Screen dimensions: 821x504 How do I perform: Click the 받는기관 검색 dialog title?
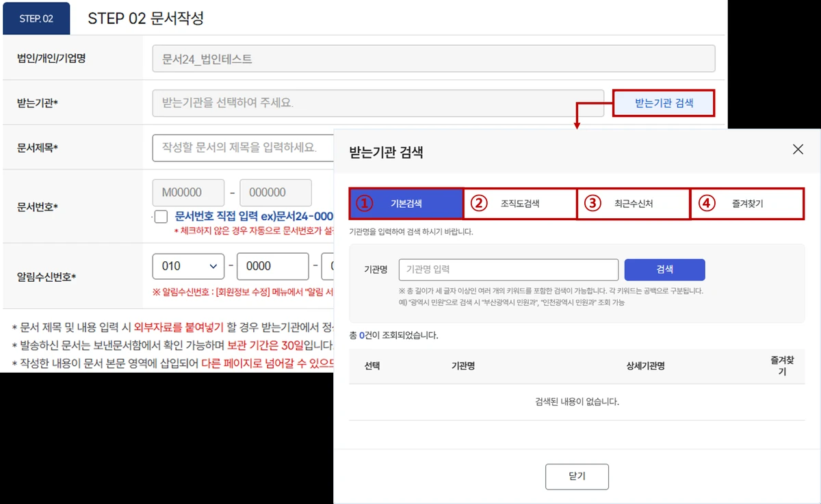click(386, 152)
